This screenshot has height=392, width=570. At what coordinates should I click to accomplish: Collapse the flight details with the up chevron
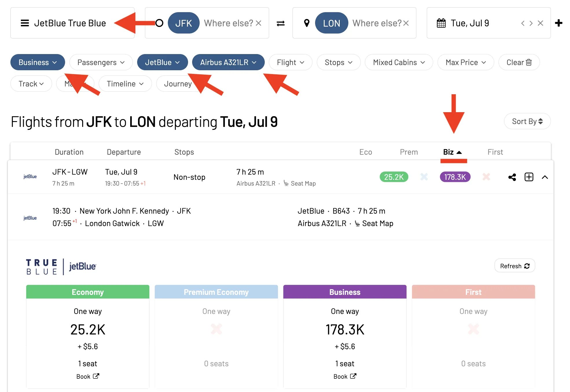(545, 177)
